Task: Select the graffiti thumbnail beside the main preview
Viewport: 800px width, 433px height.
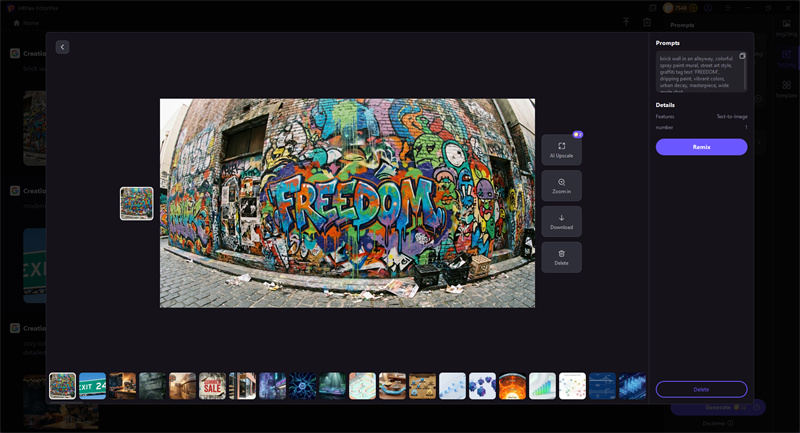Action: point(137,203)
